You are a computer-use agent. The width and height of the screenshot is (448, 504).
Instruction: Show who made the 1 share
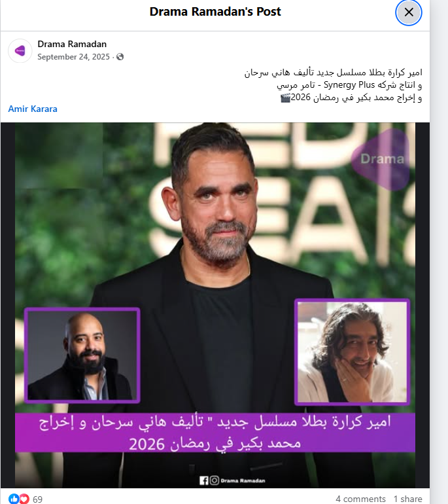coord(408,499)
